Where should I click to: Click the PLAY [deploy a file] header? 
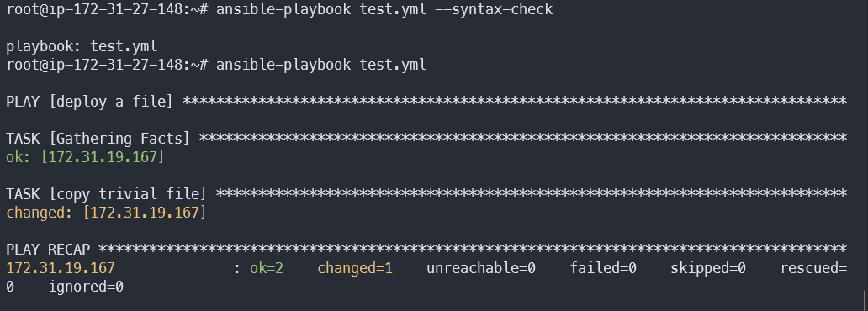click(x=90, y=102)
